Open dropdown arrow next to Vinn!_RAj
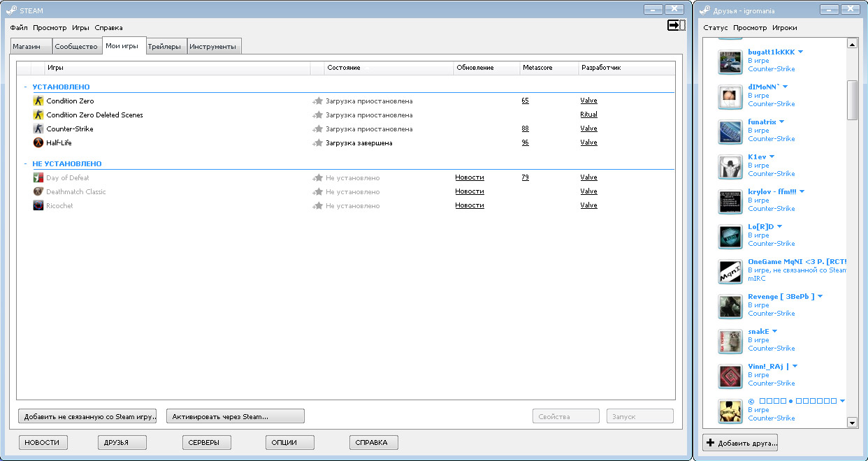Image resolution: width=868 pixels, height=461 pixels. click(x=795, y=366)
